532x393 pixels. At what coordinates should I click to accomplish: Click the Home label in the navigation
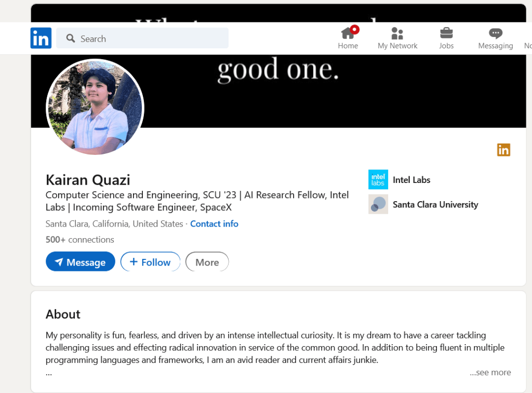348,46
